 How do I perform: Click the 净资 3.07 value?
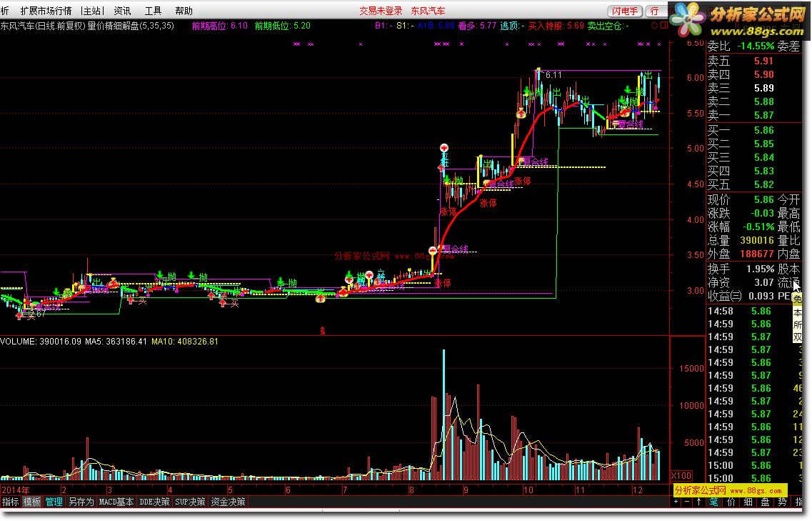[764, 282]
